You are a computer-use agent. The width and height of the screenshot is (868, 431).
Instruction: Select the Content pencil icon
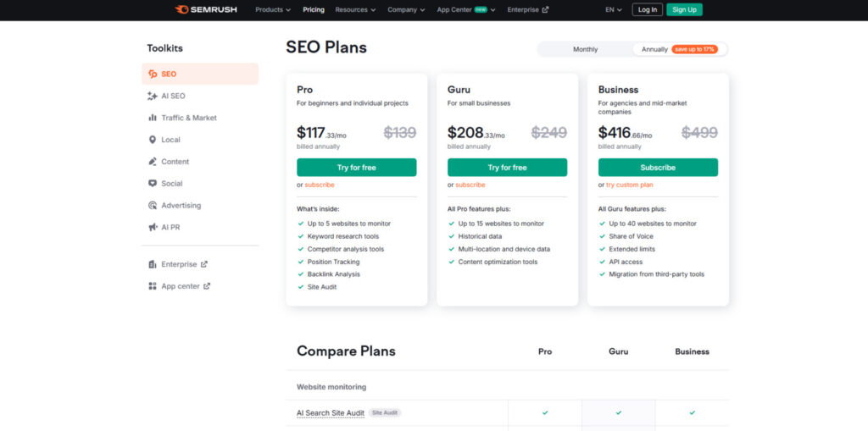(153, 162)
